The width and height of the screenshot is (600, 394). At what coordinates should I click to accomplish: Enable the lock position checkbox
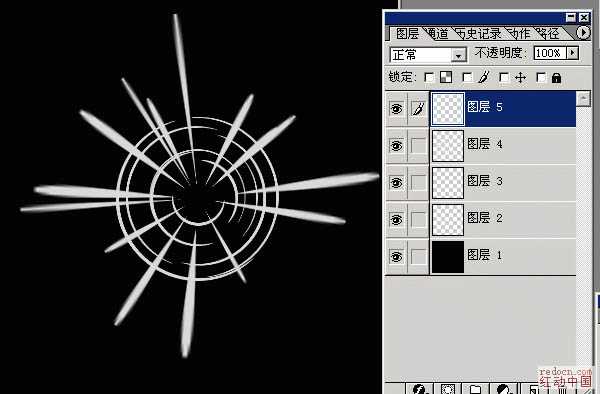tap(504, 78)
